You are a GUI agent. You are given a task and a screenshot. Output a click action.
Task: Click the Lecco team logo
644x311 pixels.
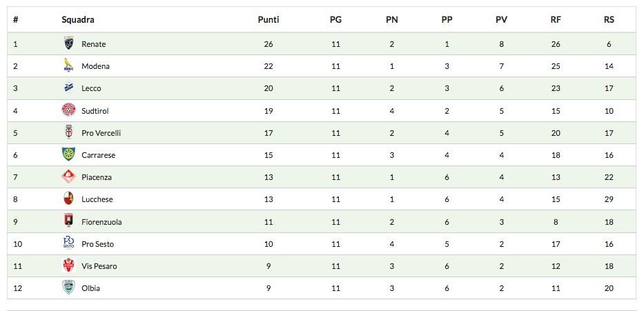point(68,88)
